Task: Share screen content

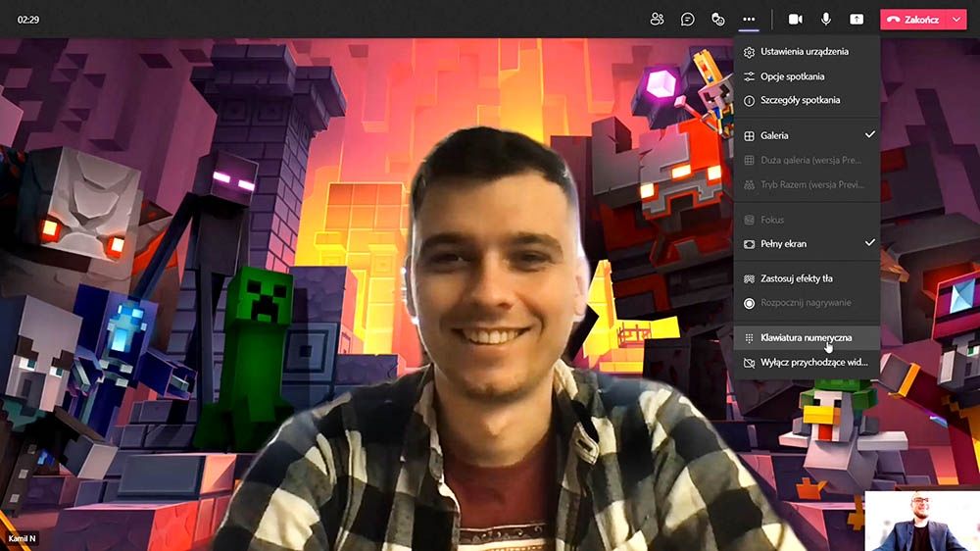Action: point(857,20)
